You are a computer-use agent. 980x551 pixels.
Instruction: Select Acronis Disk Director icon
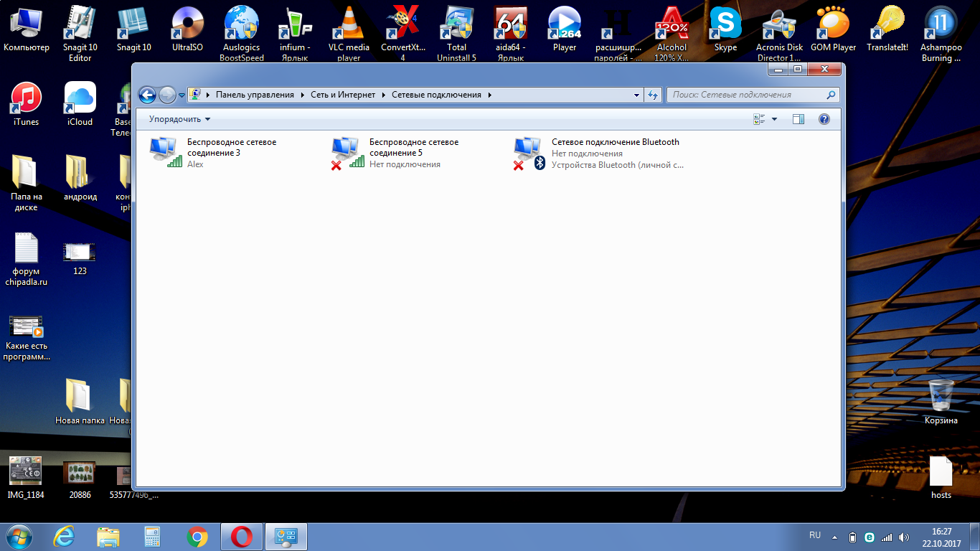coord(780,33)
